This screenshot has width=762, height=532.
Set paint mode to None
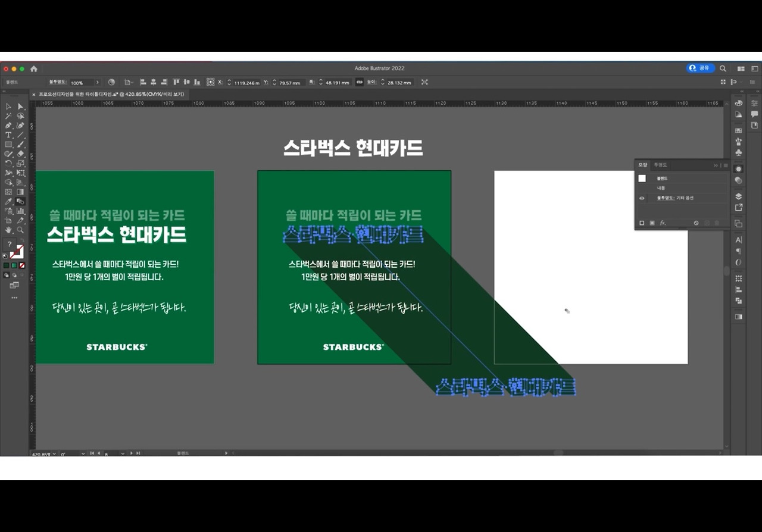[x=22, y=265]
